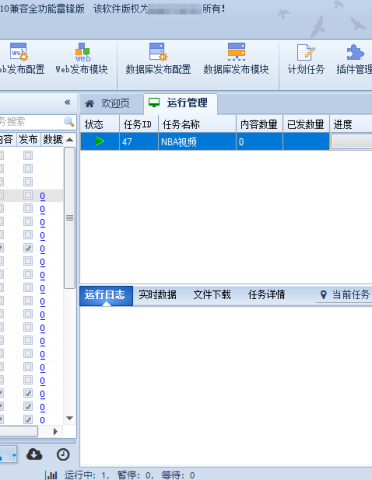Uncheck the last checked 发布 checkbox
This screenshot has height=480, width=372.
pos(28,419)
